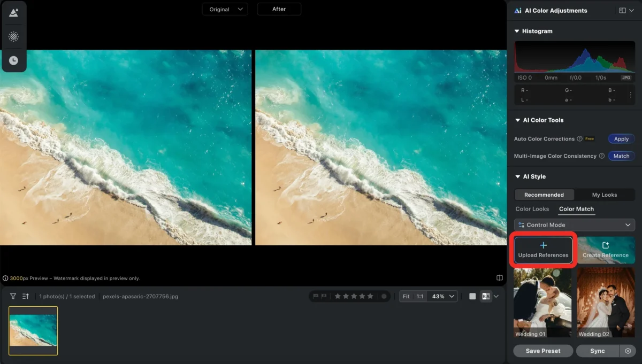Click the left flag icon in rating bar
This screenshot has height=364, width=642.
coord(316,296)
